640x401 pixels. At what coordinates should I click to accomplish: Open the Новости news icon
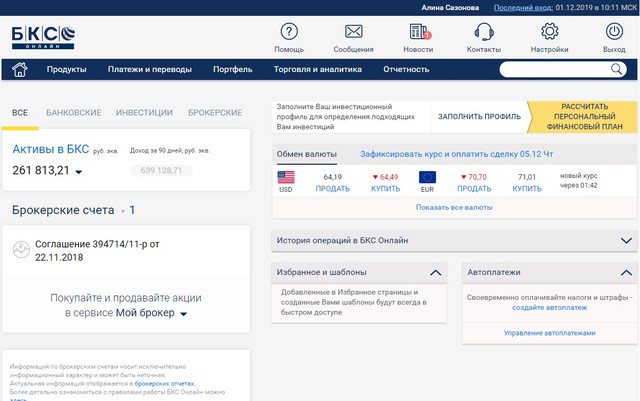coord(418,32)
